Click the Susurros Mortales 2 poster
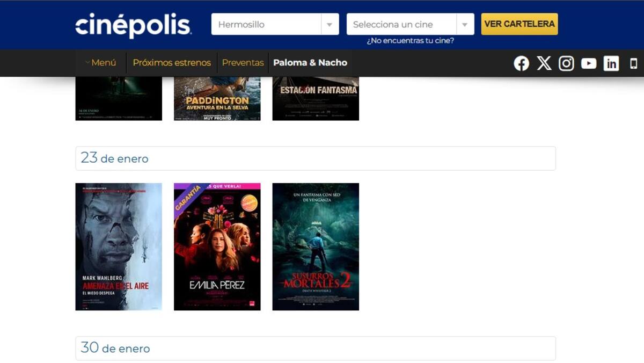This screenshot has height=363, width=644. [316, 246]
